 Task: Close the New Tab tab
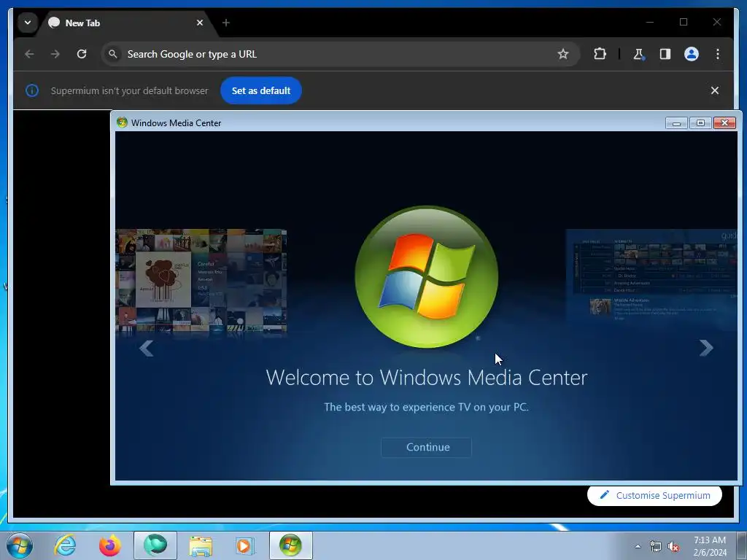(x=200, y=23)
